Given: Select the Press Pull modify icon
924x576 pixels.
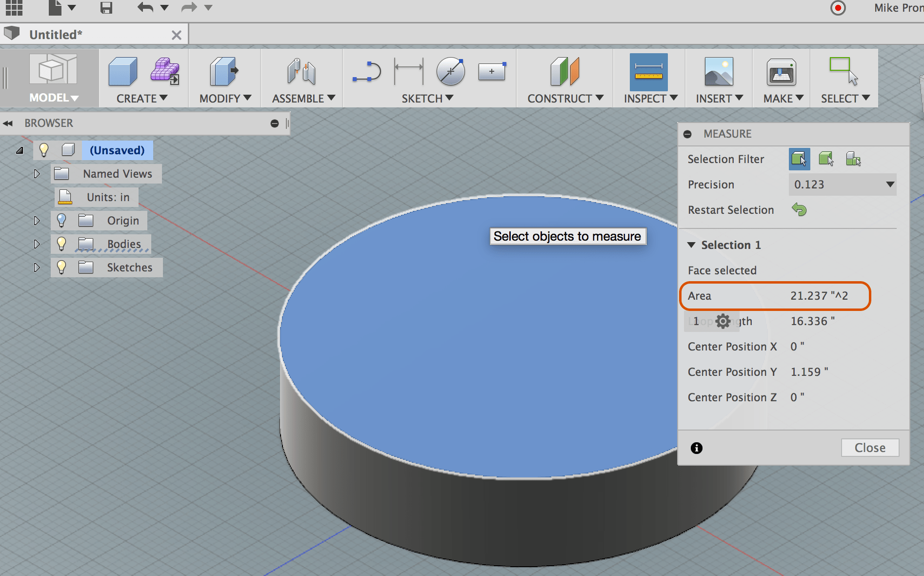Looking at the screenshot, I should pyautogui.click(x=223, y=71).
